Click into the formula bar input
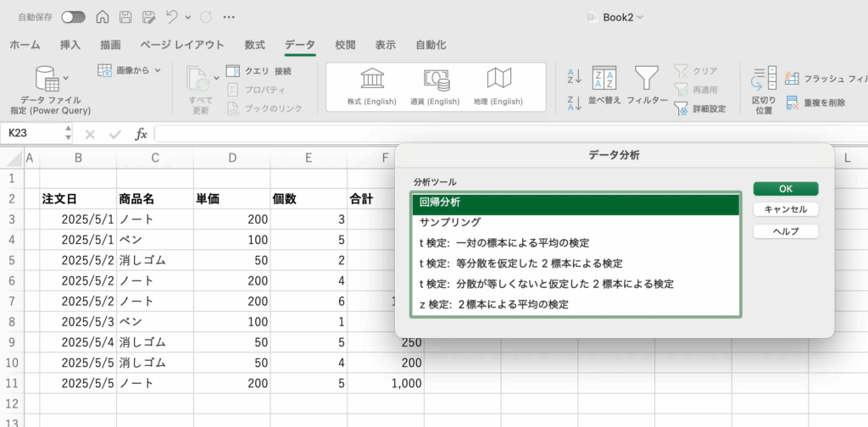868x427 pixels. pos(511,134)
